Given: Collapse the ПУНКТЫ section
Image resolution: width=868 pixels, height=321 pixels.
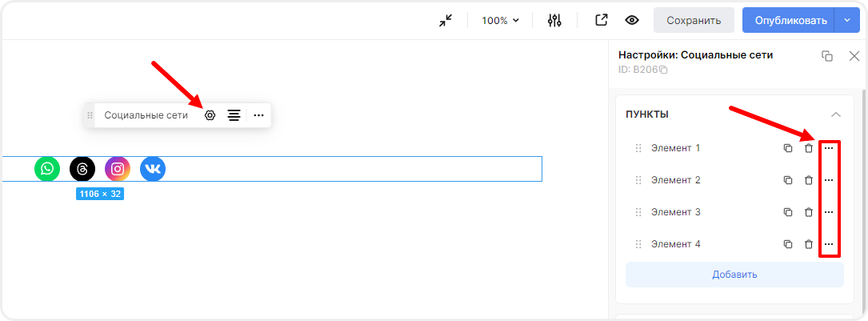Looking at the screenshot, I should pos(836,114).
